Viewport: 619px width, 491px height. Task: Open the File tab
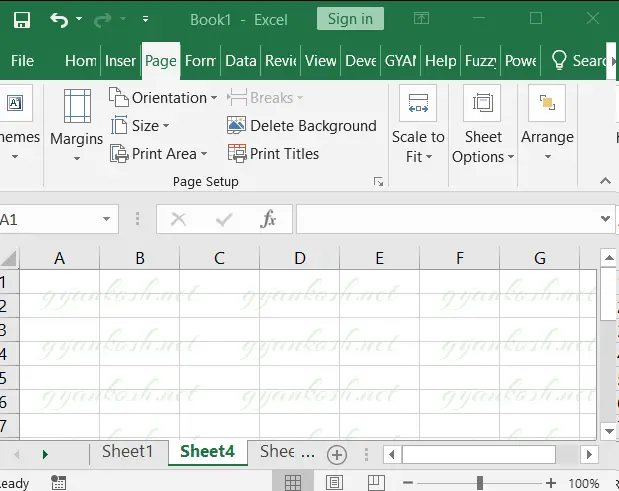[22, 61]
